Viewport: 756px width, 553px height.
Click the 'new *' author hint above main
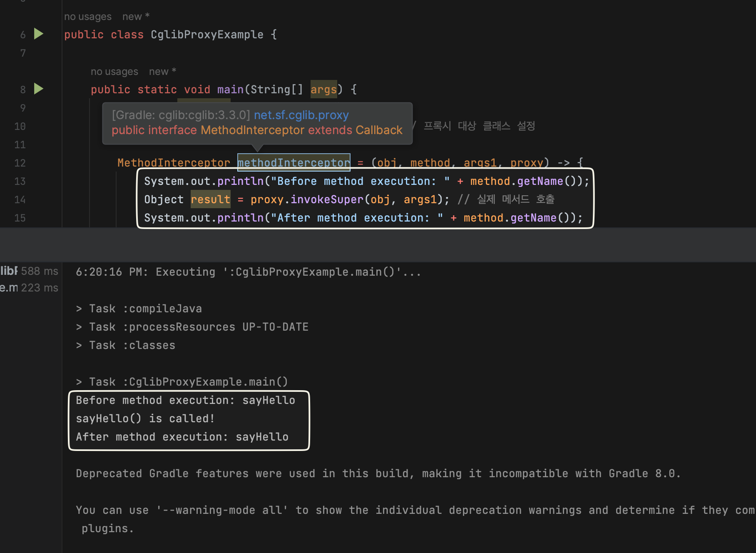click(162, 72)
